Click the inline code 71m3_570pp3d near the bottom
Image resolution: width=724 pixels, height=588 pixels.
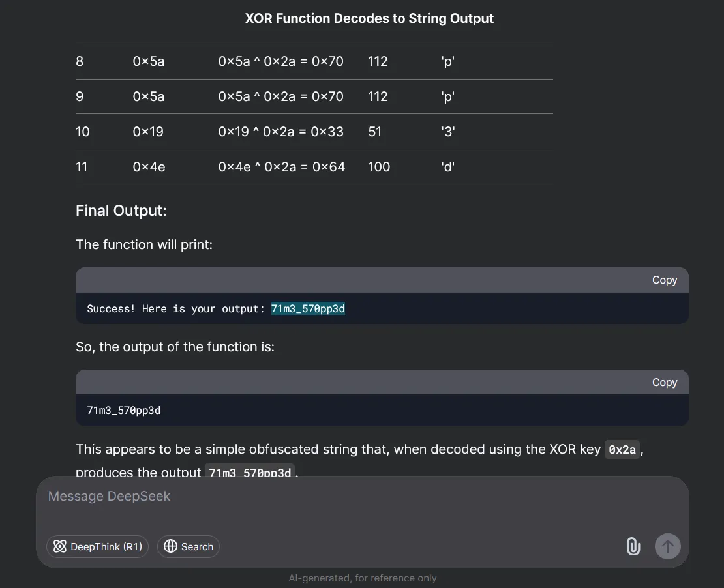tap(250, 473)
